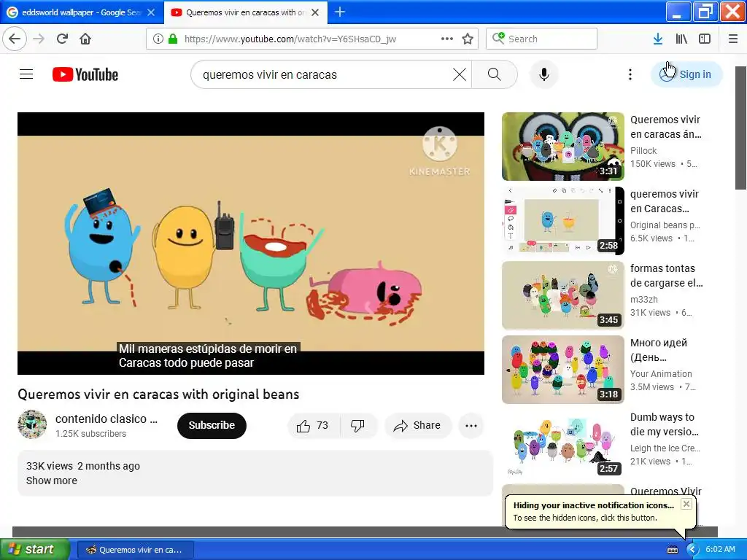Click the Firefox Search box
Image resolution: width=747 pixels, height=560 pixels.
[x=541, y=39]
